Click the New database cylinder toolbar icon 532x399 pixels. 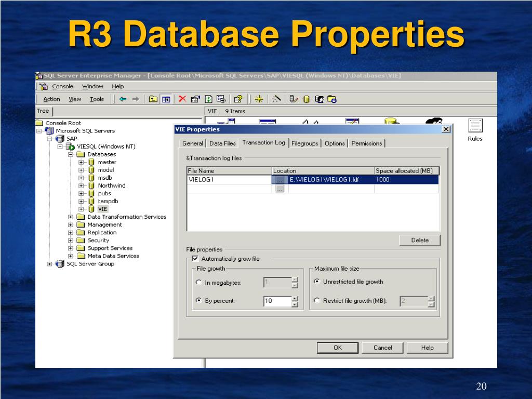pyautogui.click(x=307, y=99)
